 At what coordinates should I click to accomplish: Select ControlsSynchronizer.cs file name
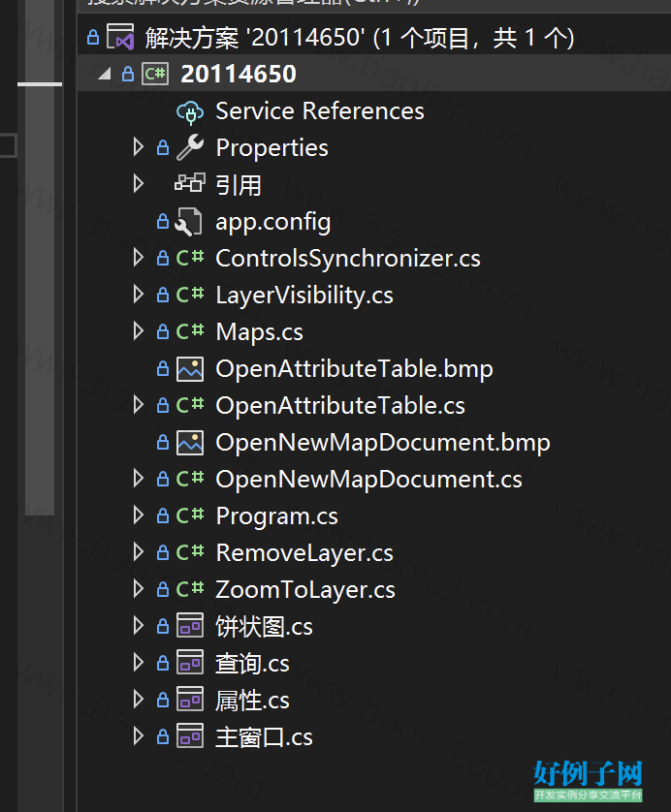[x=348, y=259]
